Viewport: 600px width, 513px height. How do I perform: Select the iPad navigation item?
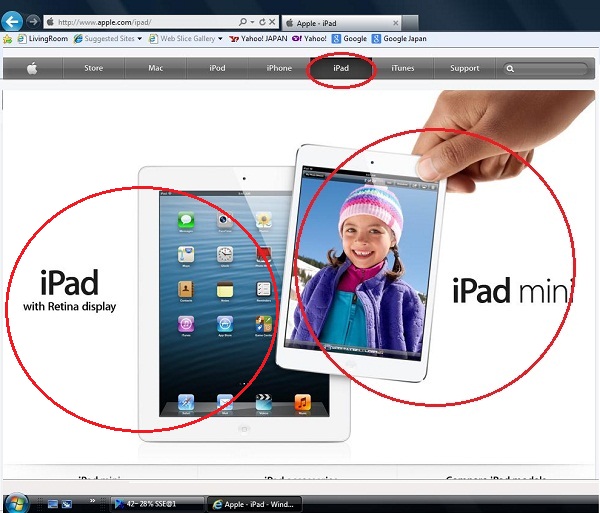tap(341, 68)
